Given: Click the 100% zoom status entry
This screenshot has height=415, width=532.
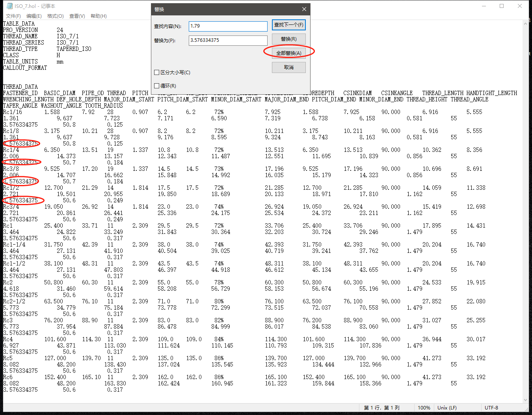Looking at the screenshot, I should (424, 408).
